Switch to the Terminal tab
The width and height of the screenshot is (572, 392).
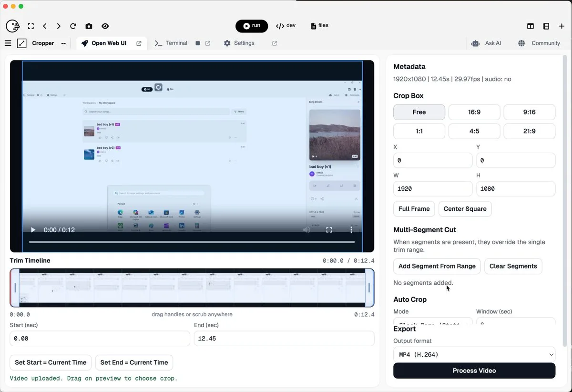coord(171,43)
